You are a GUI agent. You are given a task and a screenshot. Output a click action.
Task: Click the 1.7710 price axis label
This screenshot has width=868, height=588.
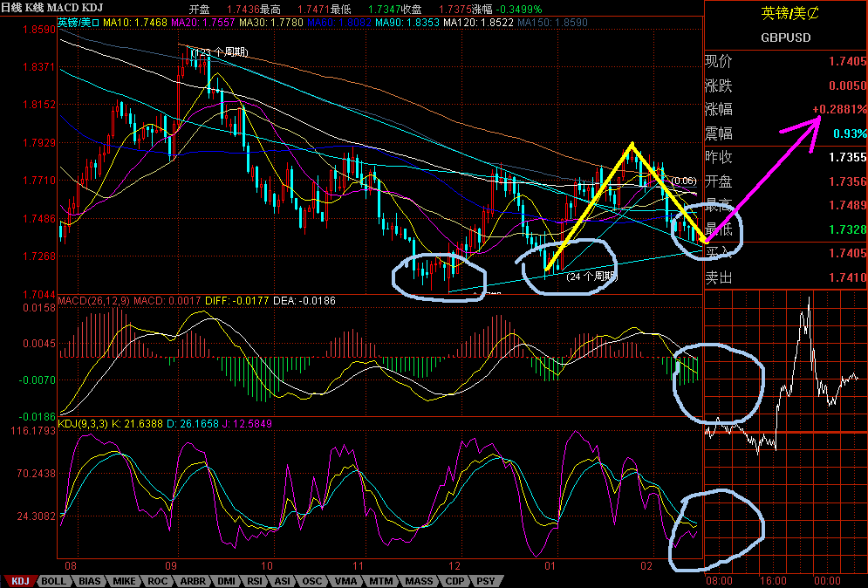tap(38, 181)
